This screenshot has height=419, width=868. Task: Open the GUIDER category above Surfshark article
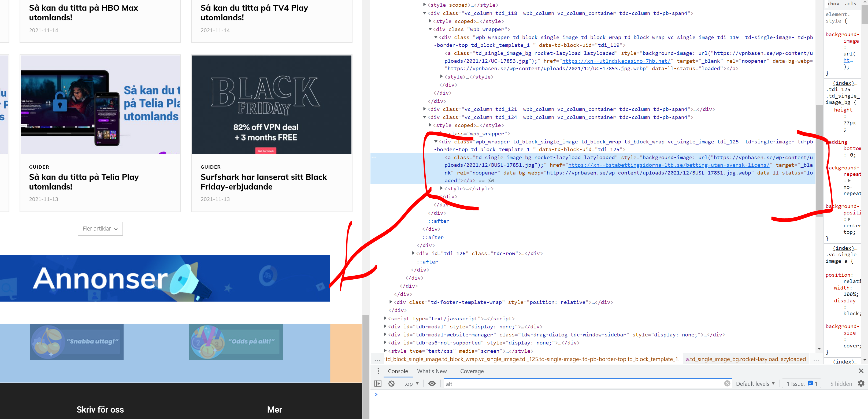211,167
